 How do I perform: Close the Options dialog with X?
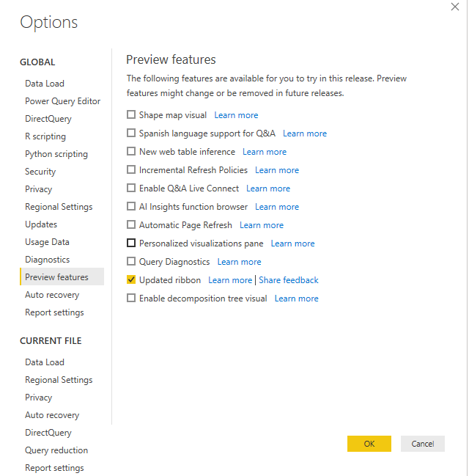pos(455,7)
